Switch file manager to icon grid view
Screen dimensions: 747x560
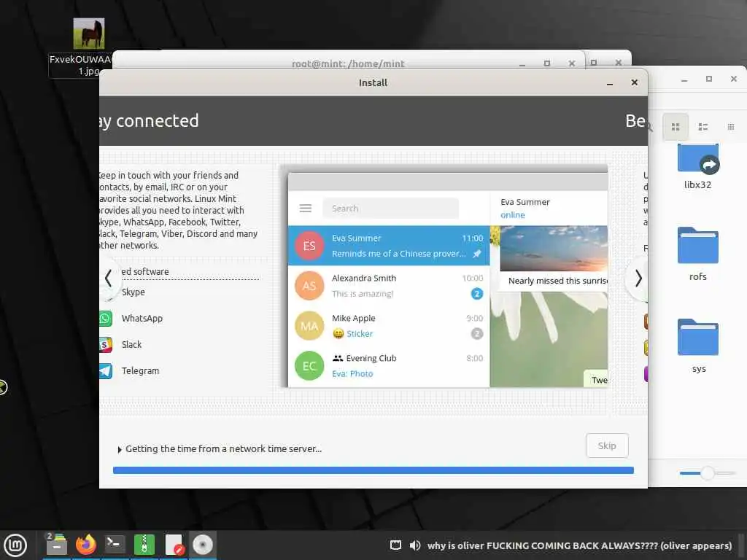(x=675, y=127)
